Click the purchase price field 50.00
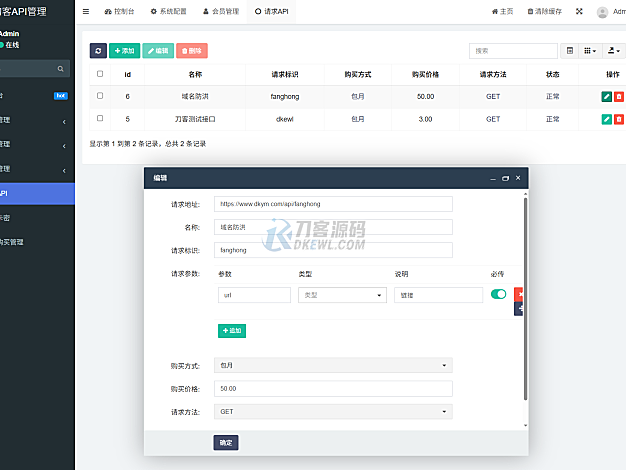Screen dimensions: 626x470 (333, 389)
